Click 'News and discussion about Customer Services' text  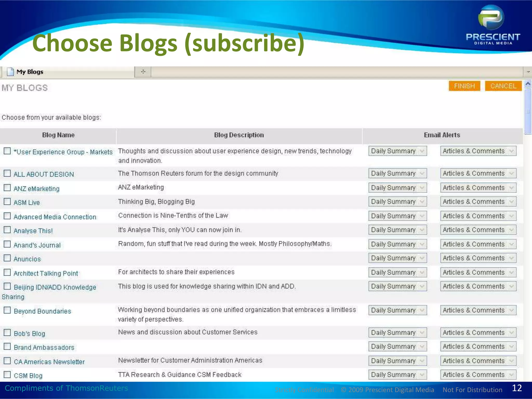(x=188, y=332)
